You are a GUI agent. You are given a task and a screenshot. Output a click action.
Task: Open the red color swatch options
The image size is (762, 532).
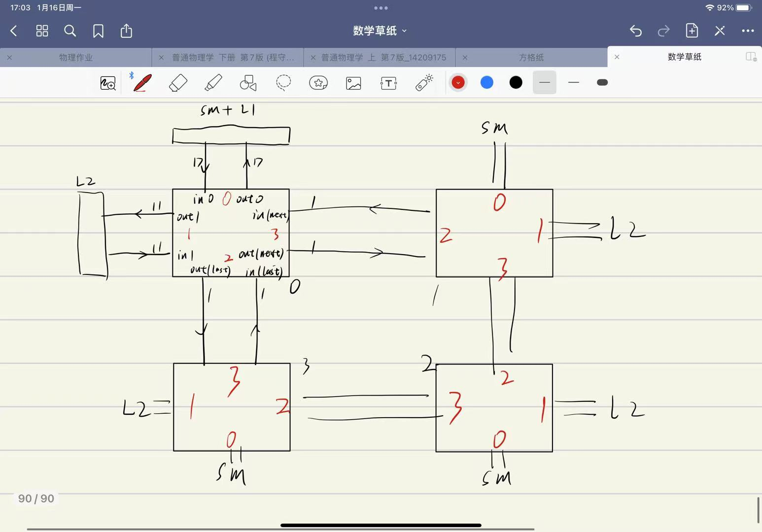click(458, 82)
